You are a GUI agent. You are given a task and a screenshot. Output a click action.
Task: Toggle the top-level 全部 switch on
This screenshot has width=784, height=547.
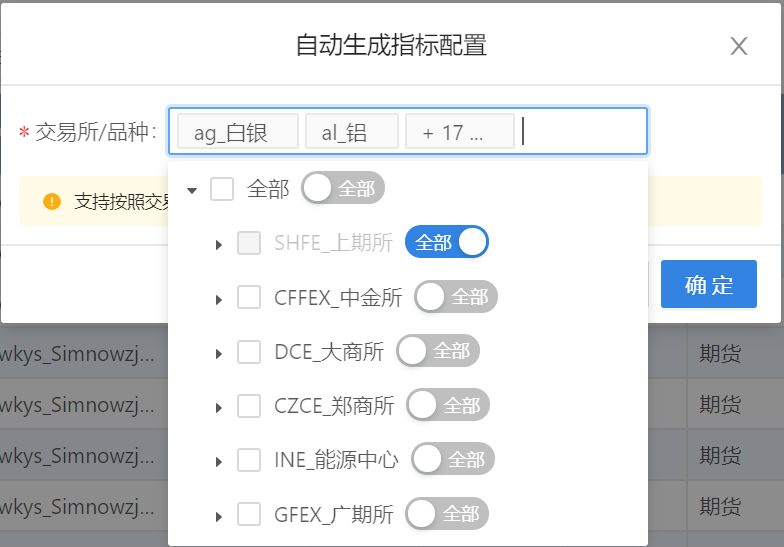[x=343, y=188]
